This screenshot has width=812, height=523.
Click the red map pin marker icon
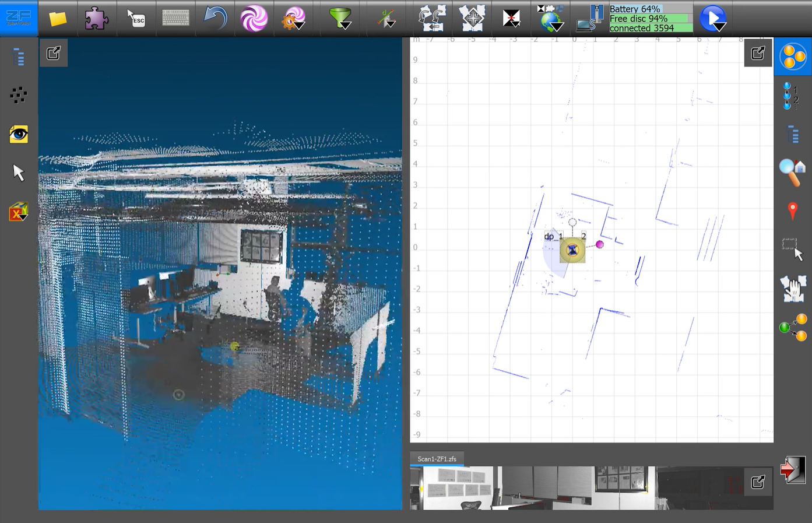[x=792, y=210]
